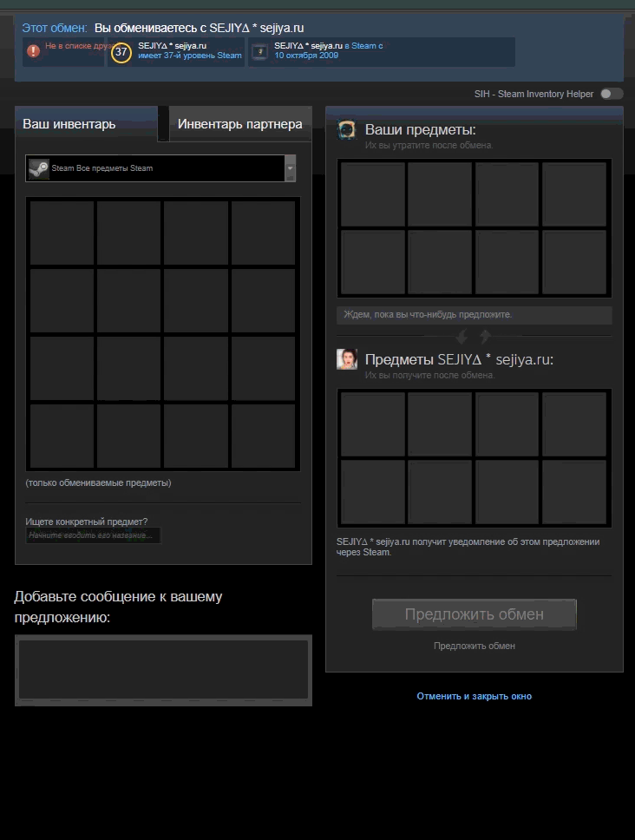Switch to the Ваш инвентарь tab
Image resolution: width=635 pixels, height=840 pixels.
pyautogui.click(x=86, y=124)
